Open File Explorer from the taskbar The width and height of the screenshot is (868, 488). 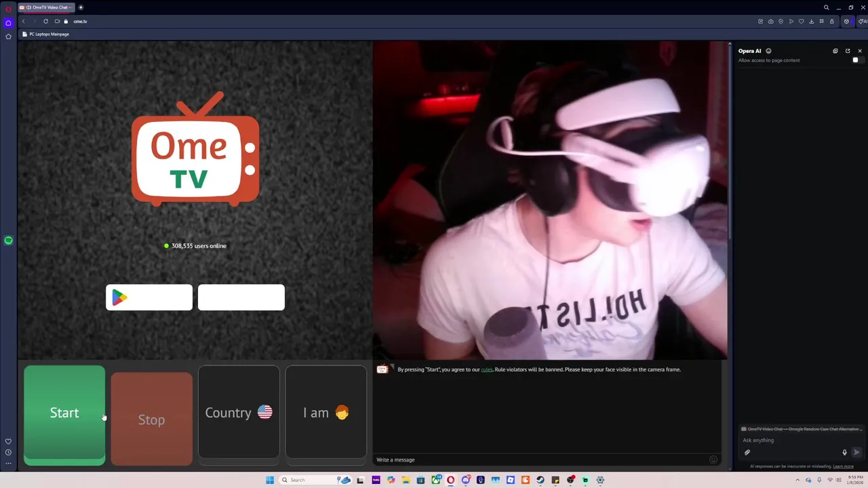(406, 480)
